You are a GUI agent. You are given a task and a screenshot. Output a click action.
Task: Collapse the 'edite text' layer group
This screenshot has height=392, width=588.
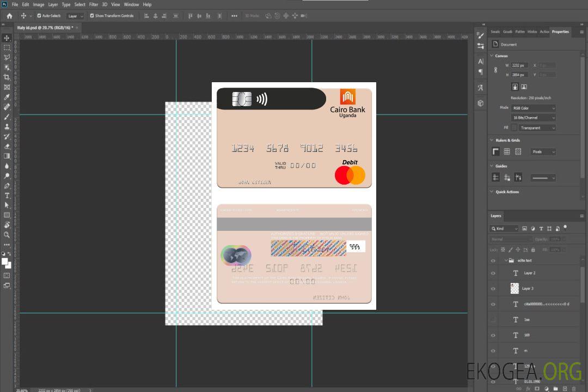point(505,261)
